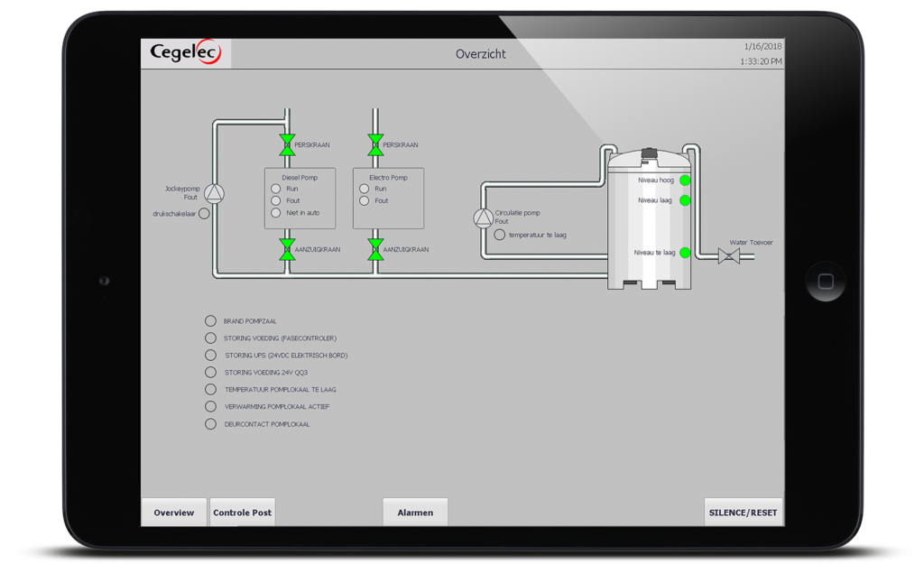Screen dimensions: 924x583
Task: Click the Water Toevoer valve icon
Action: point(729,255)
